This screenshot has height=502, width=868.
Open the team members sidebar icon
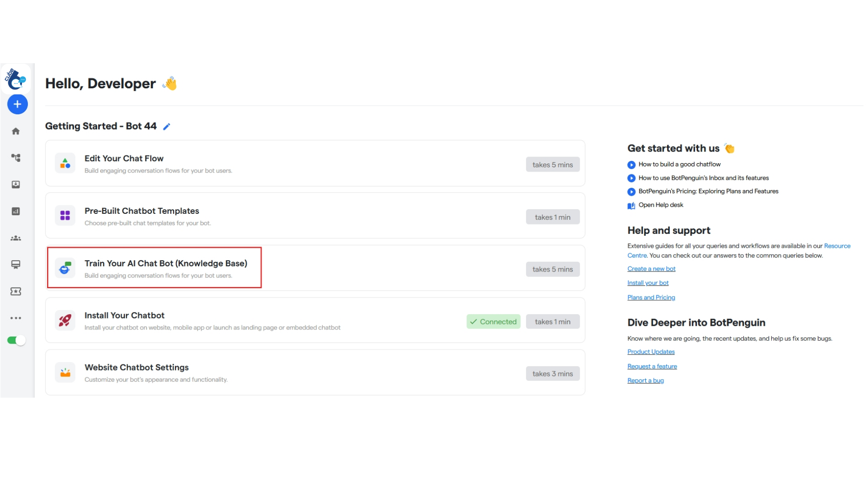click(16, 238)
